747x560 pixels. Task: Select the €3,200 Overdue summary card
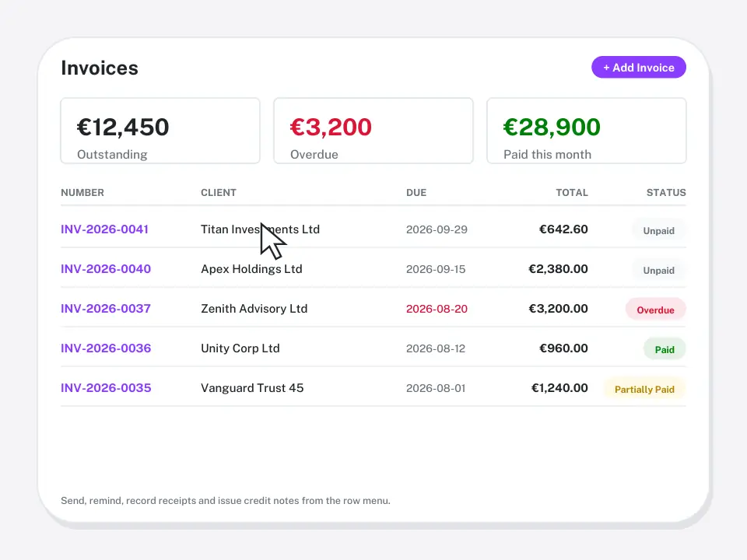[373, 131]
